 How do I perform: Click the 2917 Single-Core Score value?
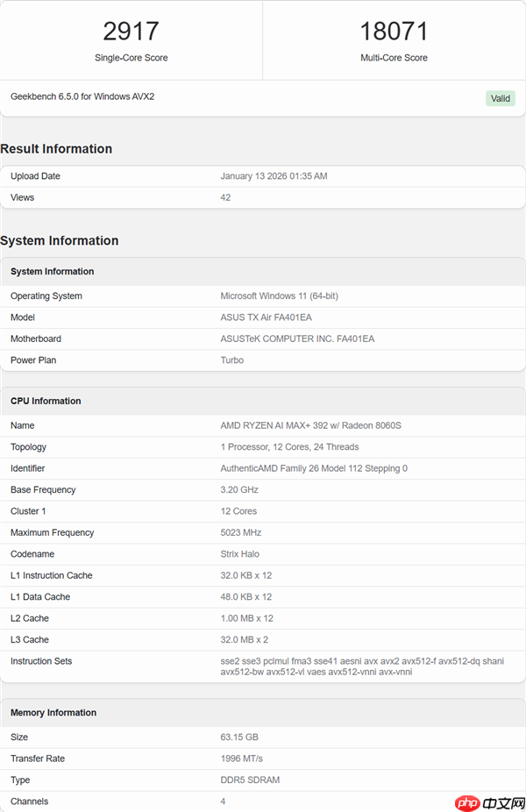(131, 32)
